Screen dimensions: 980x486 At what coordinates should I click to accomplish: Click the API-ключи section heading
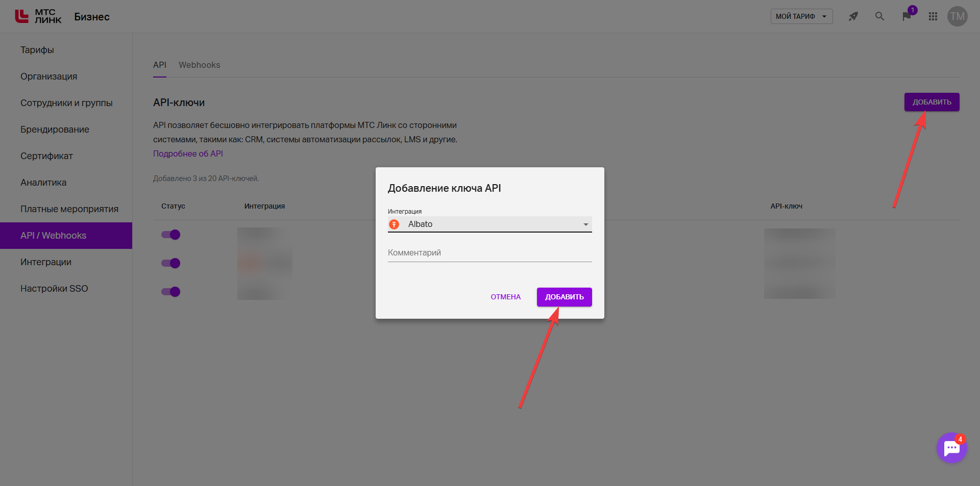179,103
